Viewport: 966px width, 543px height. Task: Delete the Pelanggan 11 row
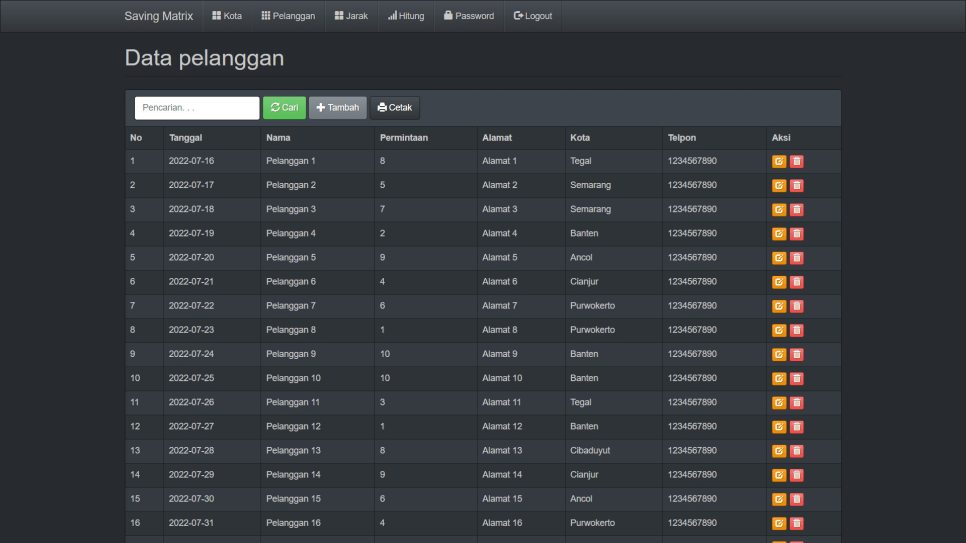click(x=797, y=402)
